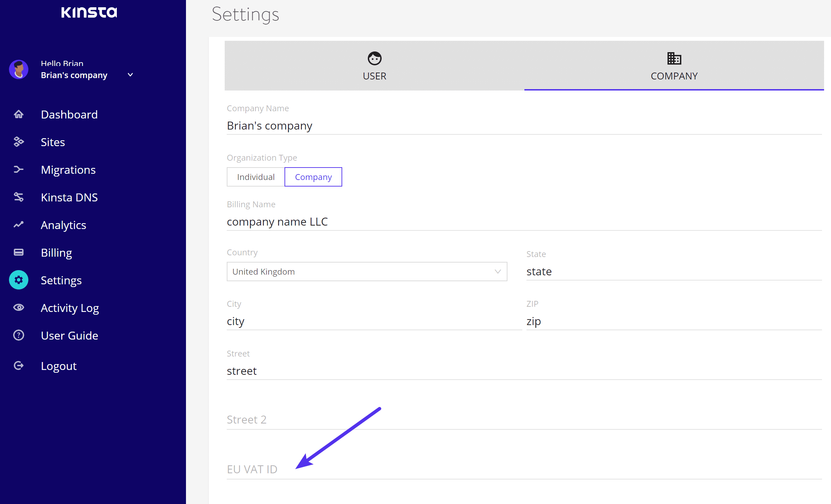Click the Kinsta logo
Screen dimensions: 831x504
(89, 12)
